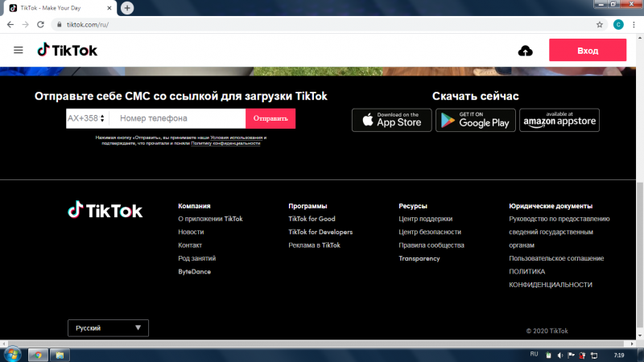Open Chrome three-dot menu

click(634, 25)
